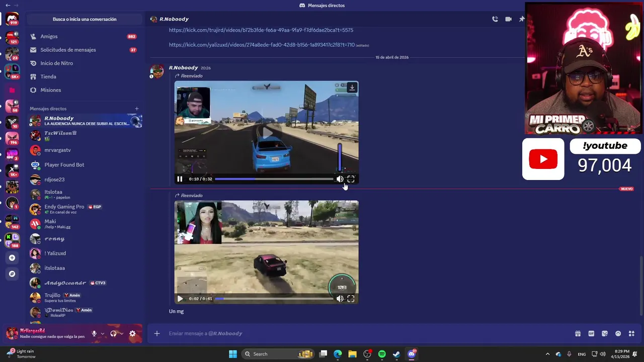The height and width of the screenshot is (362, 644).
Task: Play the second forwarded video
Action: [180, 299]
